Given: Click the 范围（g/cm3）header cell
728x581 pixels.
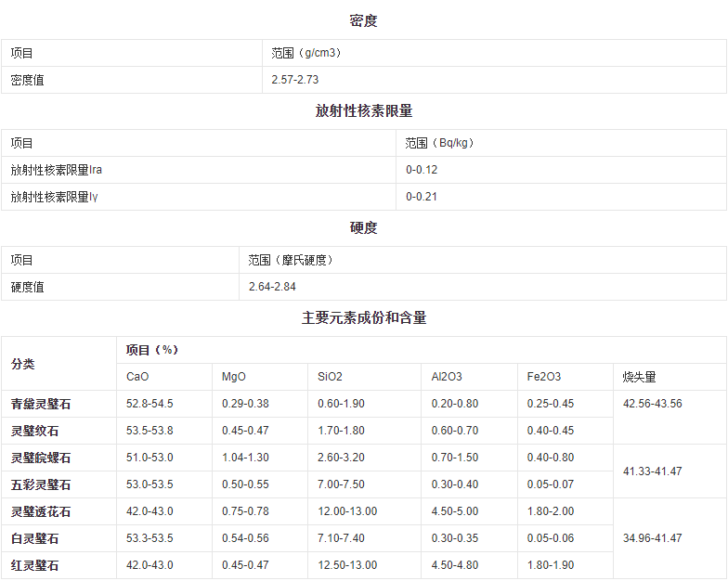Looking at the screenshot, I should (306, 53).
